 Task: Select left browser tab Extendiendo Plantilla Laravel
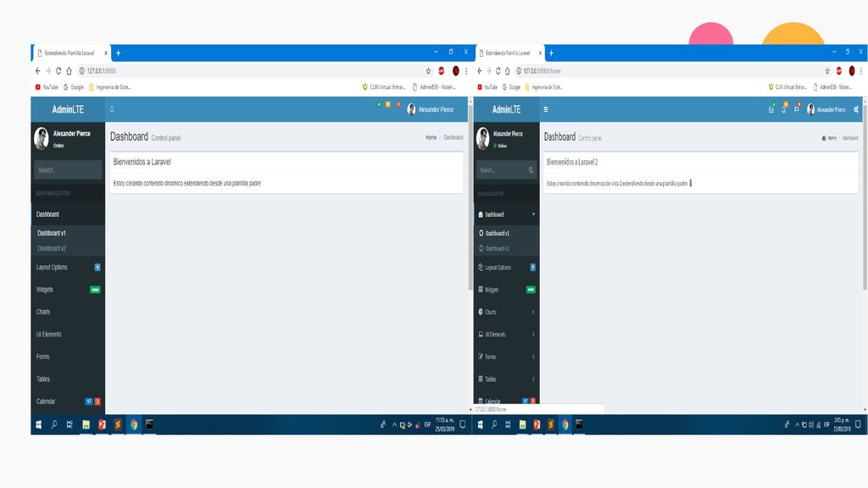(x=70, y=53)
